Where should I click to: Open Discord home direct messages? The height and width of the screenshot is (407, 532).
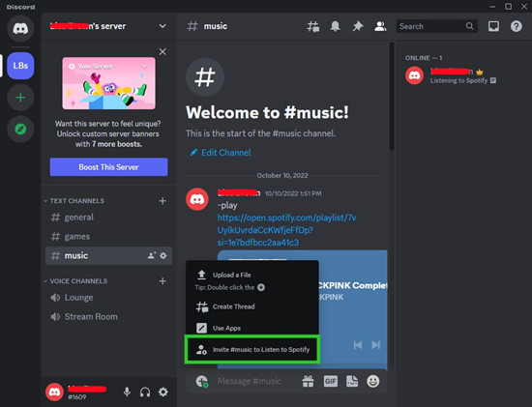tap(20, 28)
